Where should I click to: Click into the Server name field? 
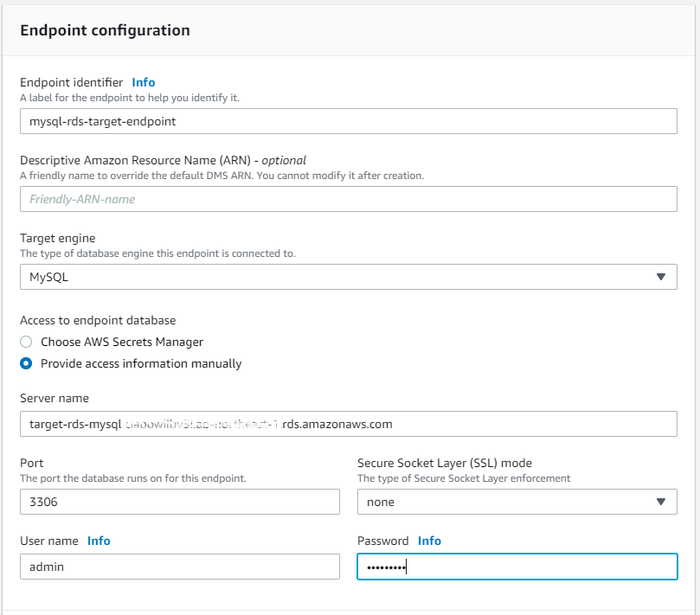(x=348, y=424)
